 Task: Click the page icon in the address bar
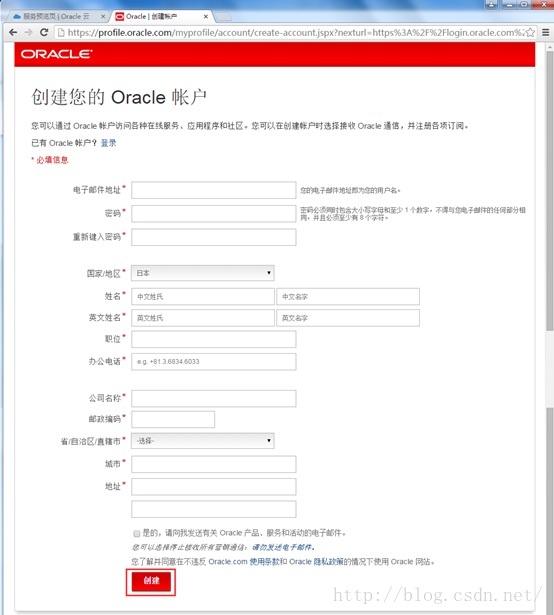pos(61,32)
